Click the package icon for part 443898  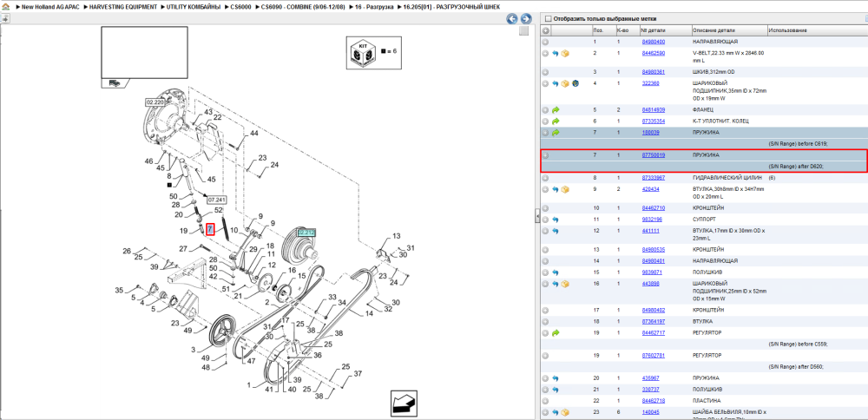[565, 284]
